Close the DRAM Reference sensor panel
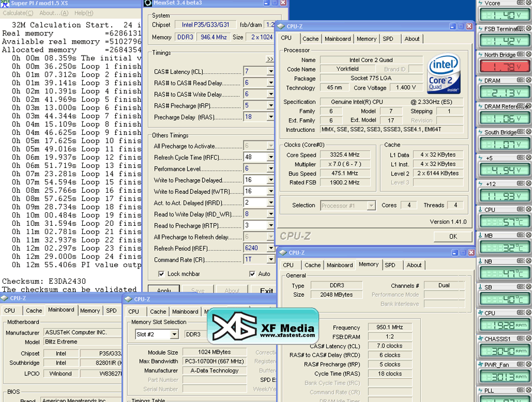 [x=528, y=106]
